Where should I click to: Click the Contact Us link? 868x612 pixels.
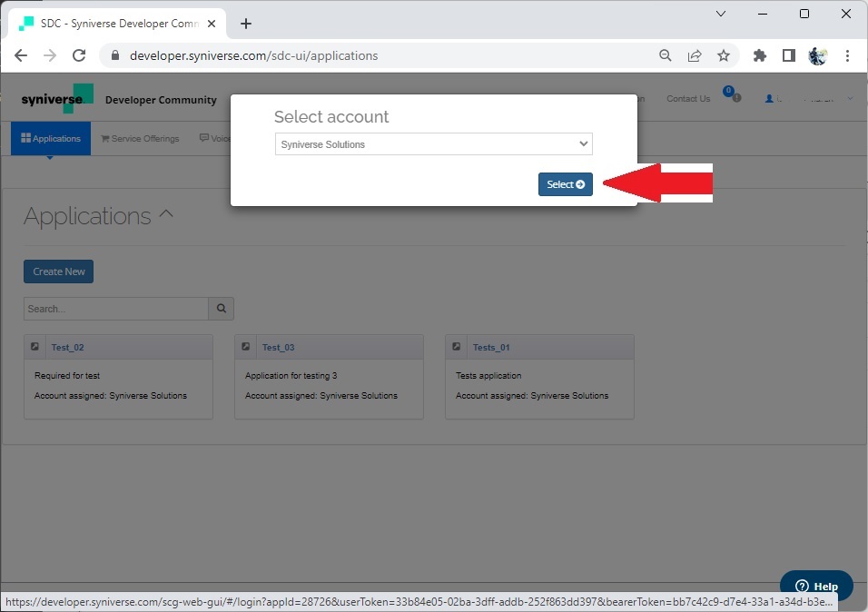(x=688, y=99)
